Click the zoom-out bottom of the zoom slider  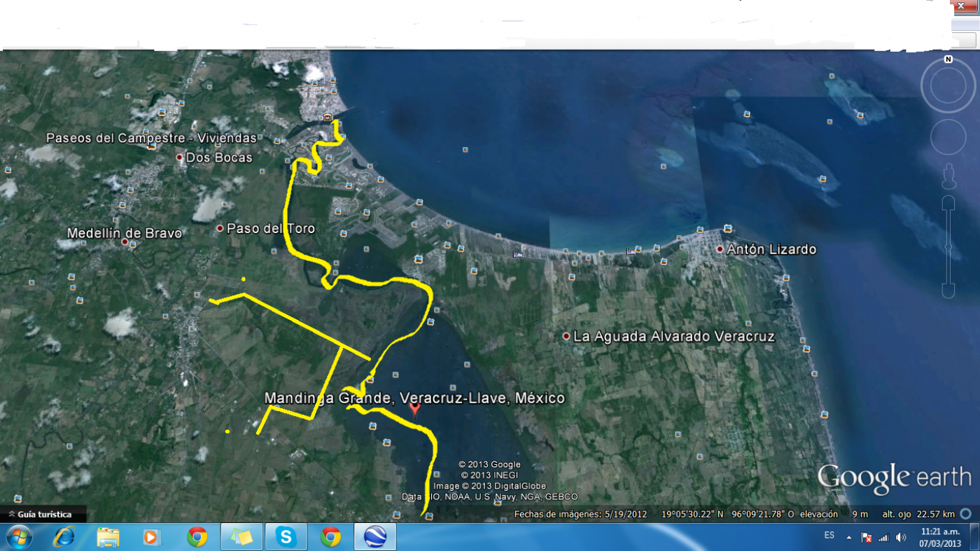(948, 291)
